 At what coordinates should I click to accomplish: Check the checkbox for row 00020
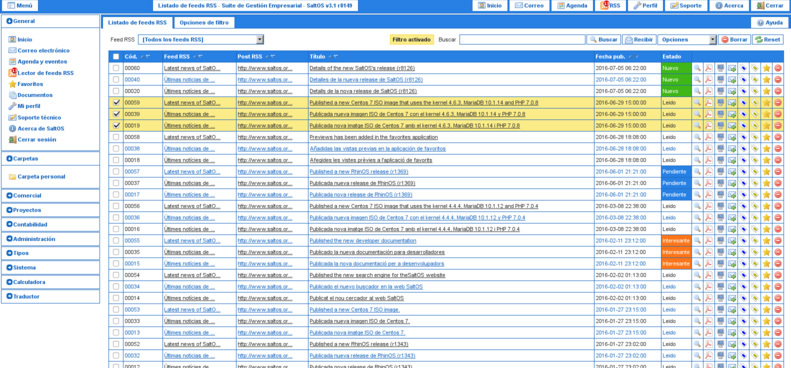pos(116,91)
